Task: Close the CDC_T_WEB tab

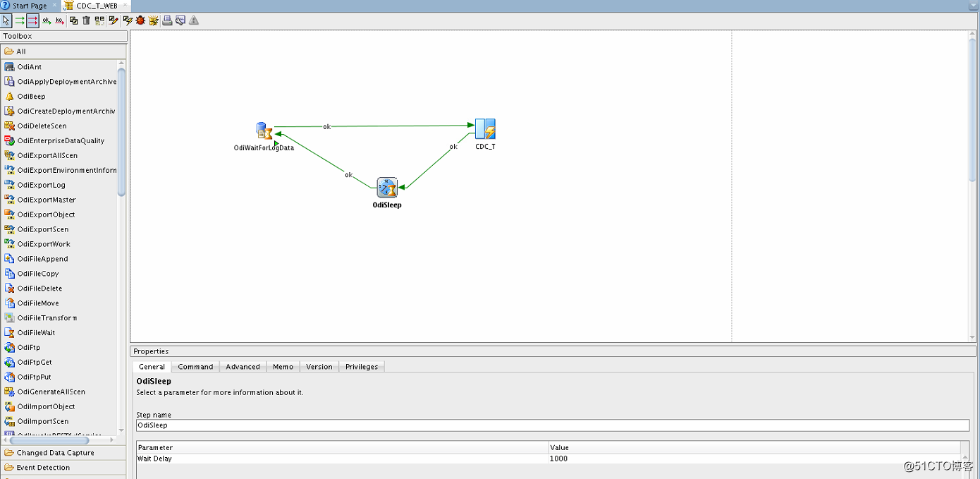Action: 125,5
